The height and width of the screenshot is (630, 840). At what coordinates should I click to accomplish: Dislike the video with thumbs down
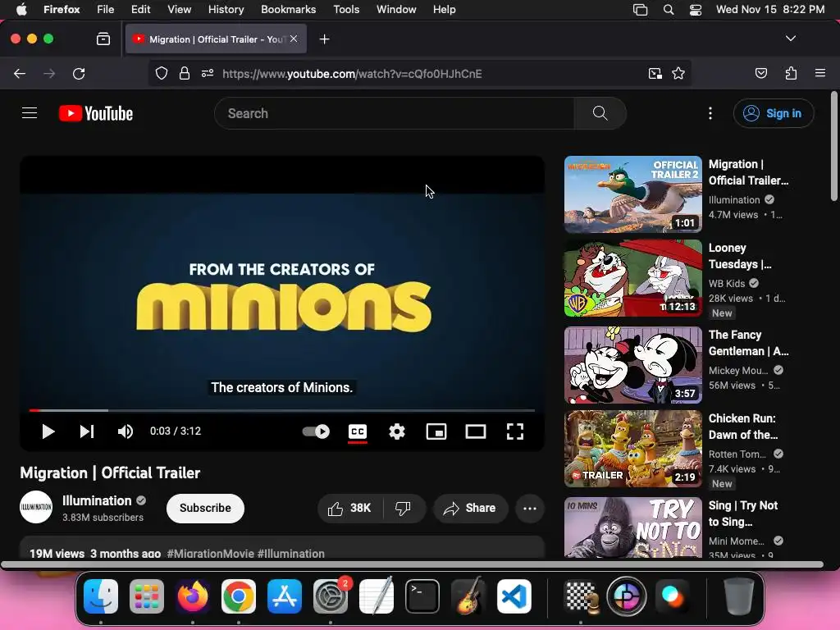tap(404, 508)
